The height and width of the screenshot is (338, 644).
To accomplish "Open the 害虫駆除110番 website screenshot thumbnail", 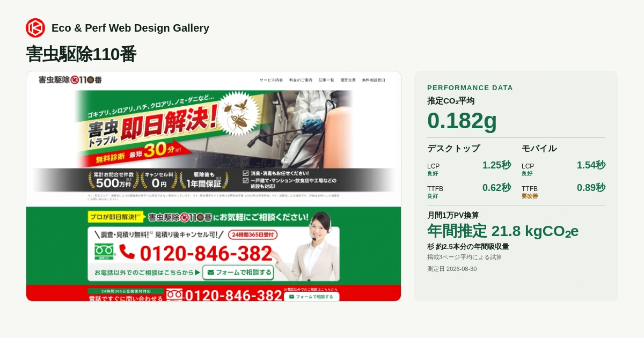I will 214,186.
